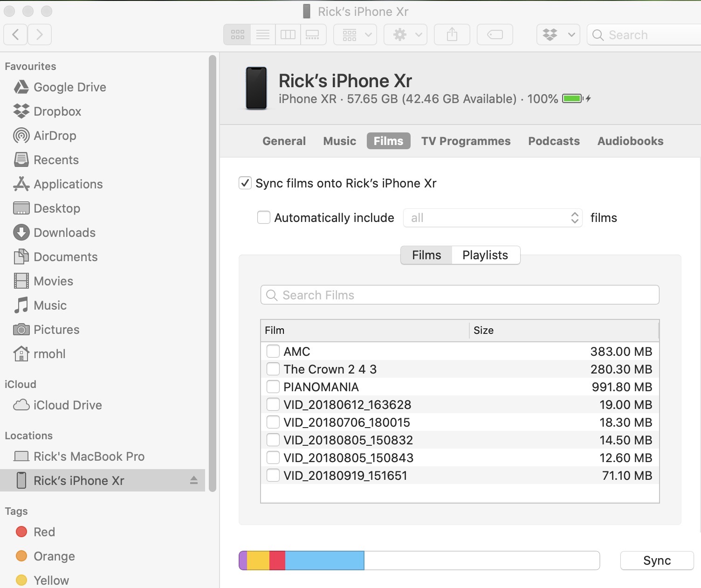Switch to column view in toolbar

[288, 35]
